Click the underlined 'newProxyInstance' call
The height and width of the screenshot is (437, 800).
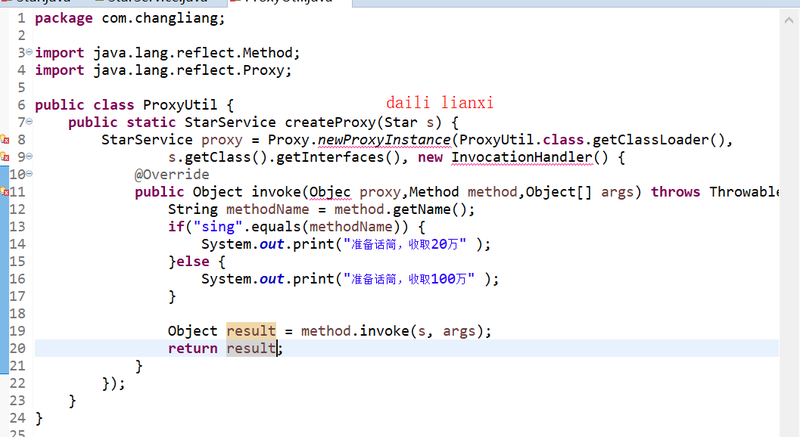click(384, 140)
